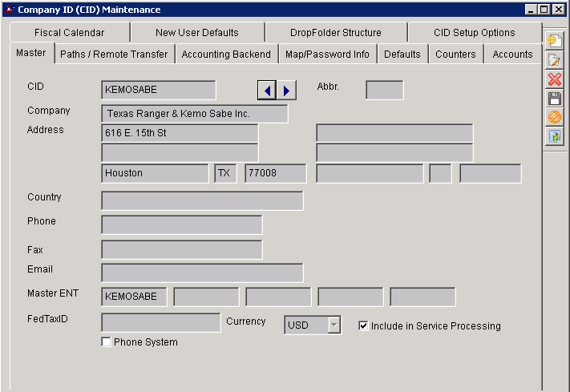This screenshot has height=392, width=570.
Task: Open the Accounting Backend tab
Action: tap(226, 55)
